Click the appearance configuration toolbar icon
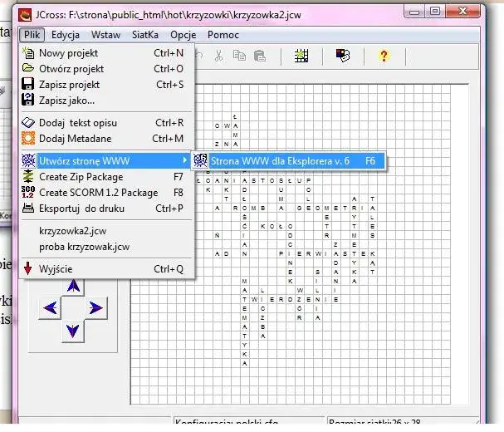This screenshot has height=432, width=504. [x=343, y=56]
